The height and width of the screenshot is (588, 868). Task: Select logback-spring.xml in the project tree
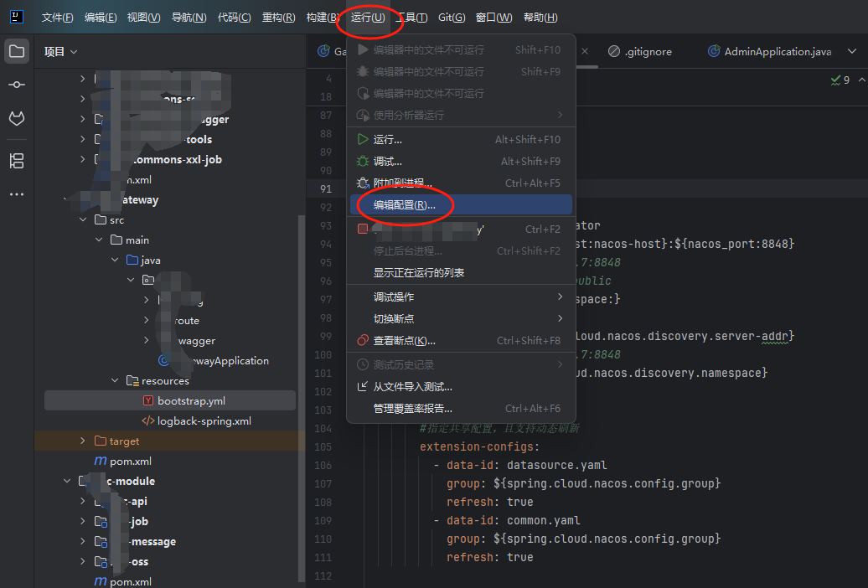click(170, 420)
